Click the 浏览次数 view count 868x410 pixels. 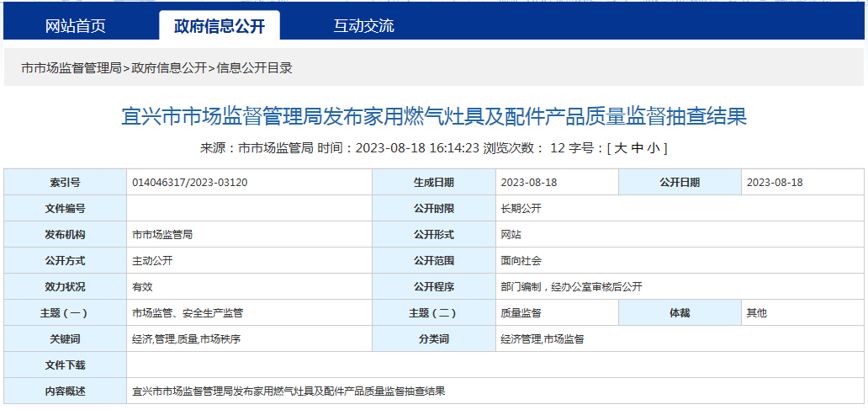pyautogui.click(x=524, y=148)
